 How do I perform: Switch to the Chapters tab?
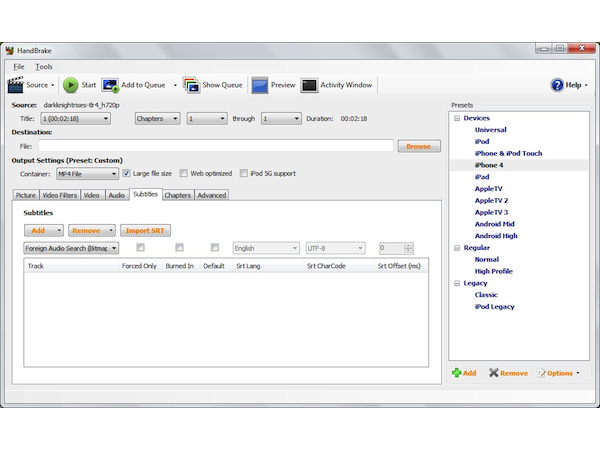tap(178, 195)
